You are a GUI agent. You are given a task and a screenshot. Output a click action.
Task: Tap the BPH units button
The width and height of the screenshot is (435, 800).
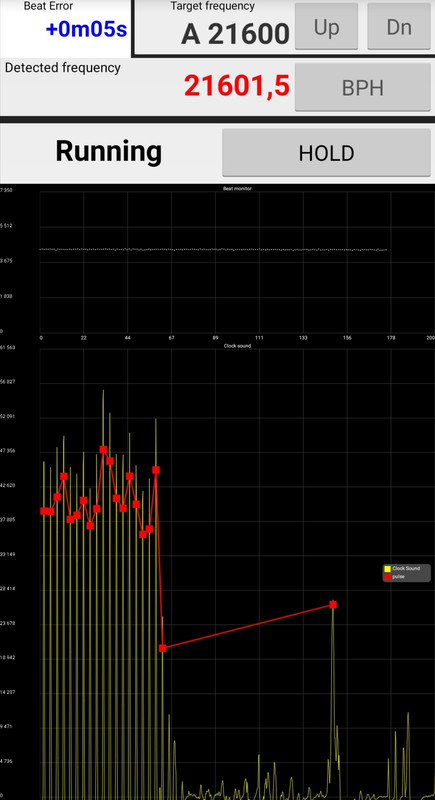pos(363,88)
